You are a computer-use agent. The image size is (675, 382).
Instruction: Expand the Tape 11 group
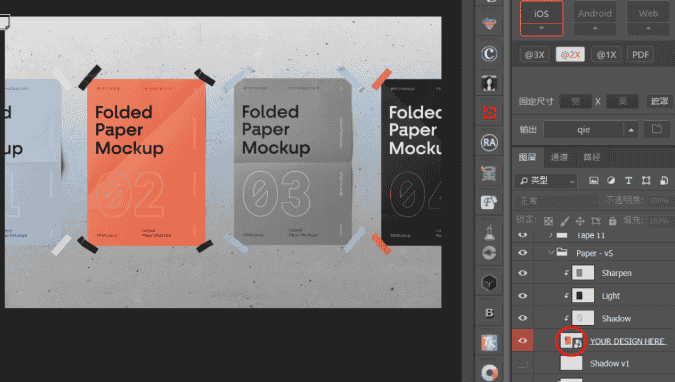point(551,235)
